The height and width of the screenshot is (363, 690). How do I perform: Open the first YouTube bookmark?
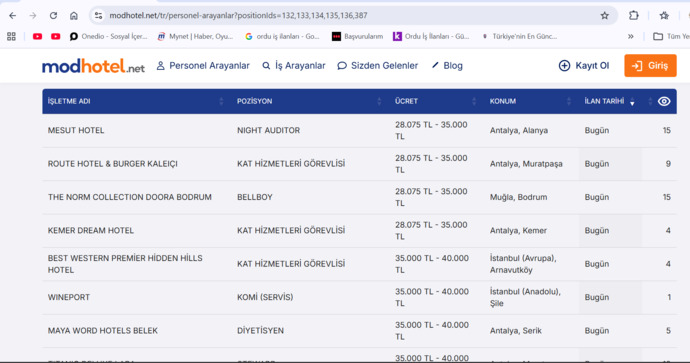(37, 37)
